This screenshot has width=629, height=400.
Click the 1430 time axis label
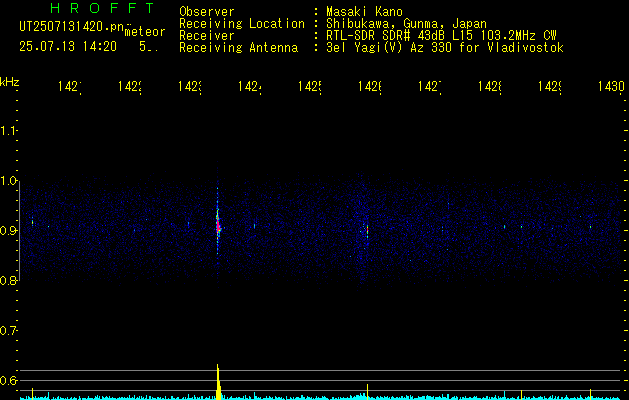[611, 86]
